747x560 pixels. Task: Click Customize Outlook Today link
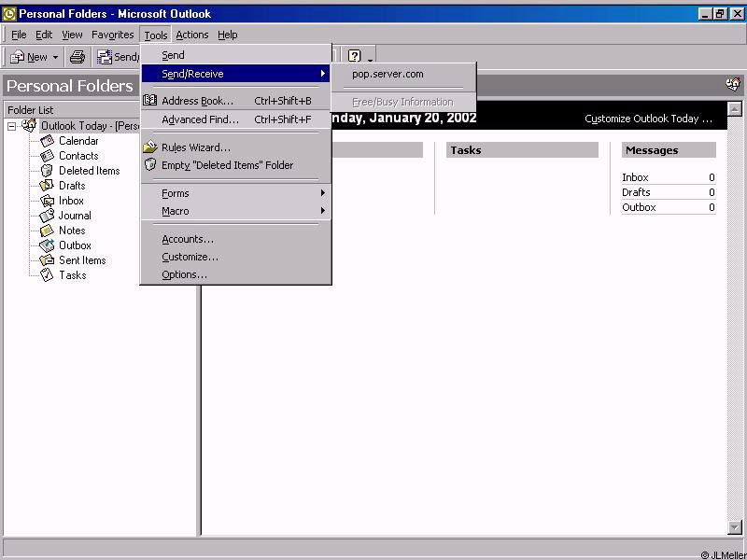coord(648,119)
